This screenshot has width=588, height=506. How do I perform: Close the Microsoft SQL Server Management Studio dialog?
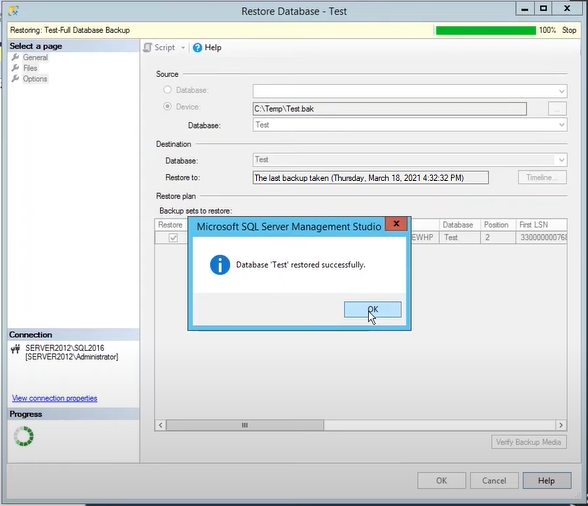point(396,224)
